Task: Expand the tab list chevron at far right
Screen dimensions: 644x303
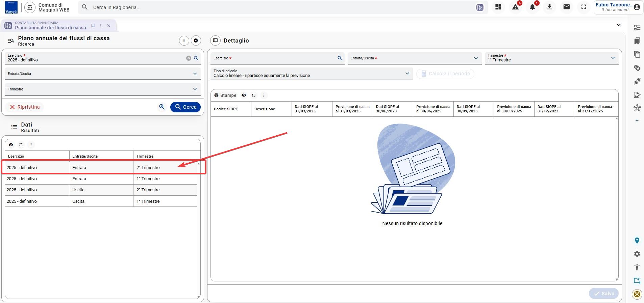Action: 619,25
